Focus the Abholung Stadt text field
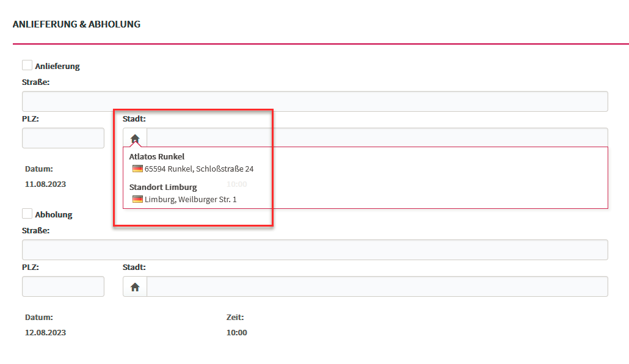Viewport: 629px width, 364px height. (x=377, y=286)
